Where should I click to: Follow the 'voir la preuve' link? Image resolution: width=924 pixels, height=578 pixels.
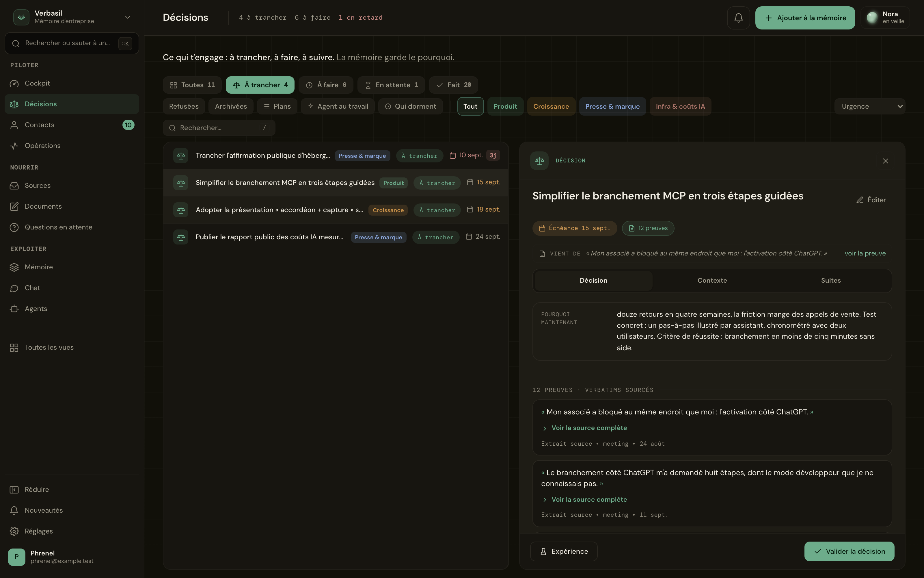tap(865, 253)
